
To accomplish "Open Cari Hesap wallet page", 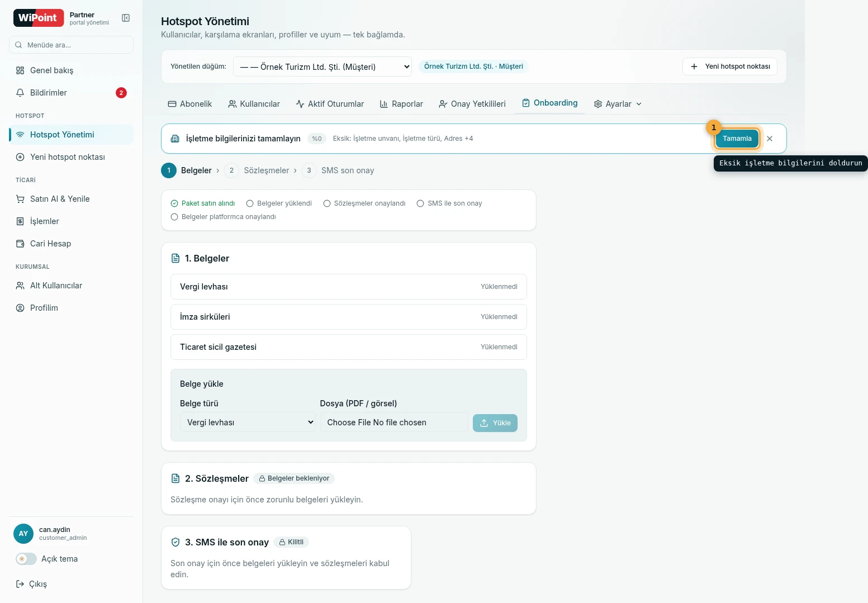I will coord(71,244).
